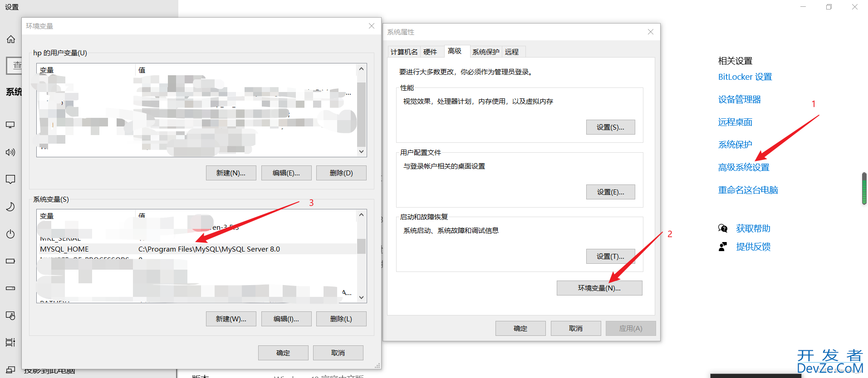Click the Settings search box
The height and width of the screenshot is (378, 868).
(14, 65)
